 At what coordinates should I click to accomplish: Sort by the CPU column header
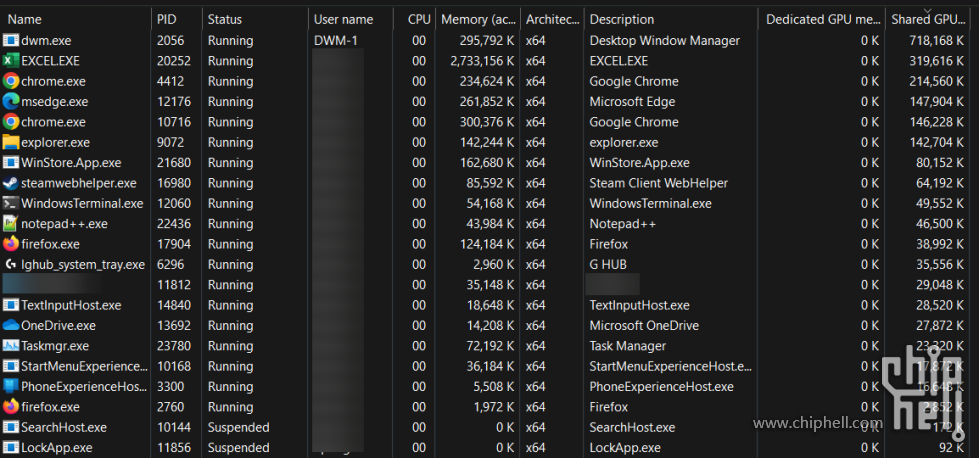[415, 19]
